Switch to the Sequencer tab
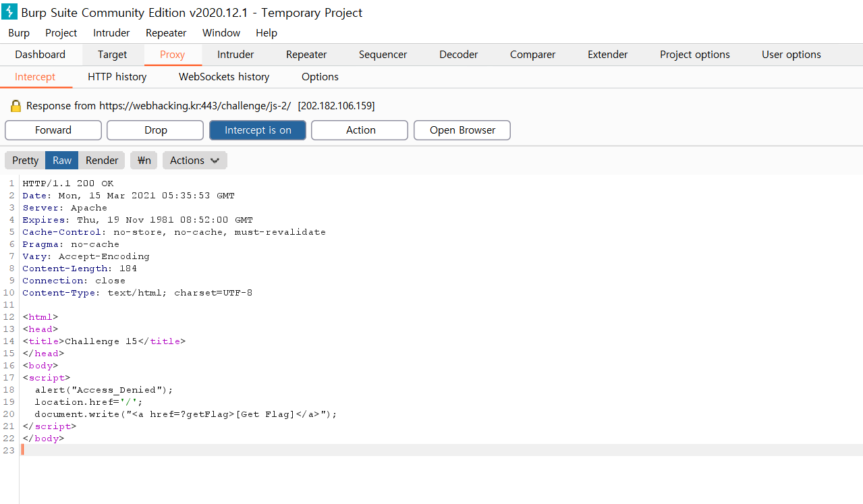 (x=383, y=55)
